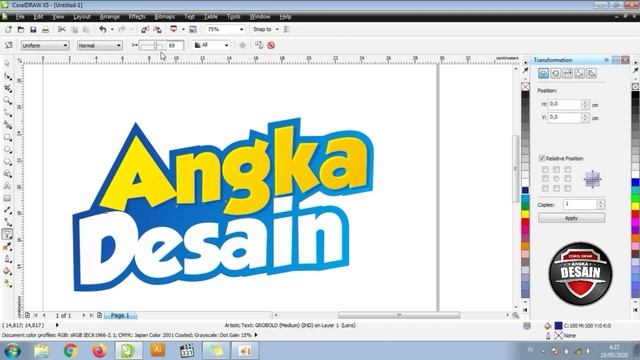
Task: Click the Cut scissors icon
Action: pos(61,29)
